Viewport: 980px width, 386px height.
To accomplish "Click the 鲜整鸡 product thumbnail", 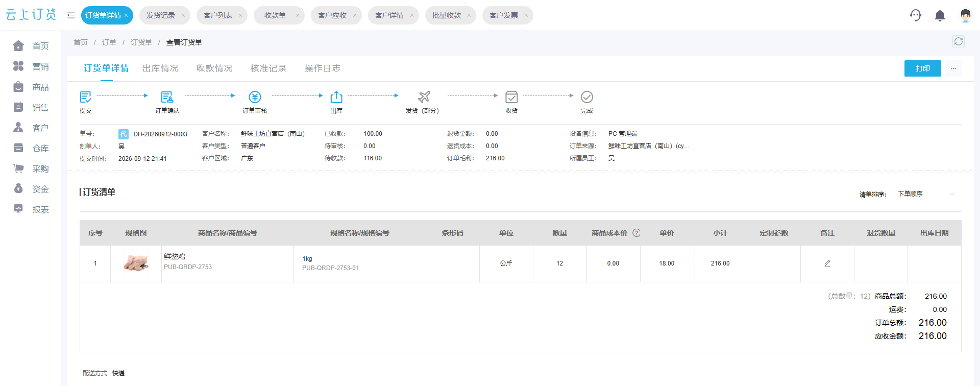I will coord(136,263).
